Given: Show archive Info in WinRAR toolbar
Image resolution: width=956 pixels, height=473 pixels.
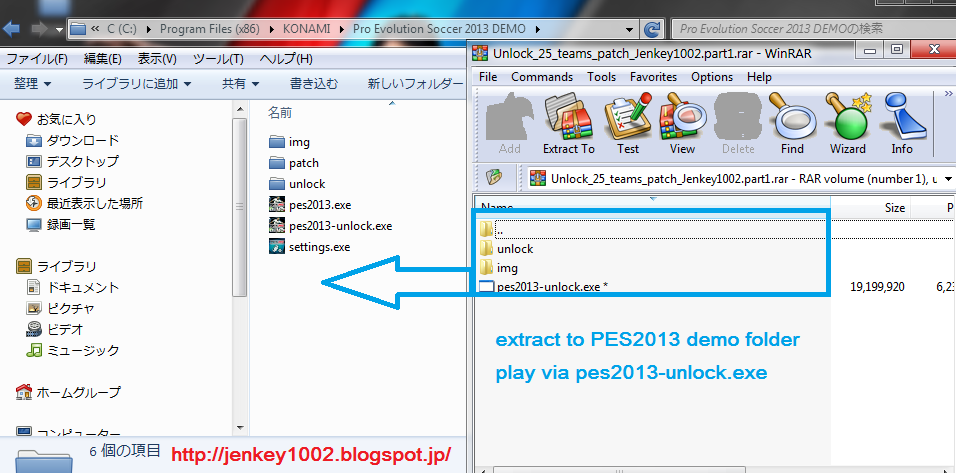Looking at the screenshot, I should [x=902, y=123].
